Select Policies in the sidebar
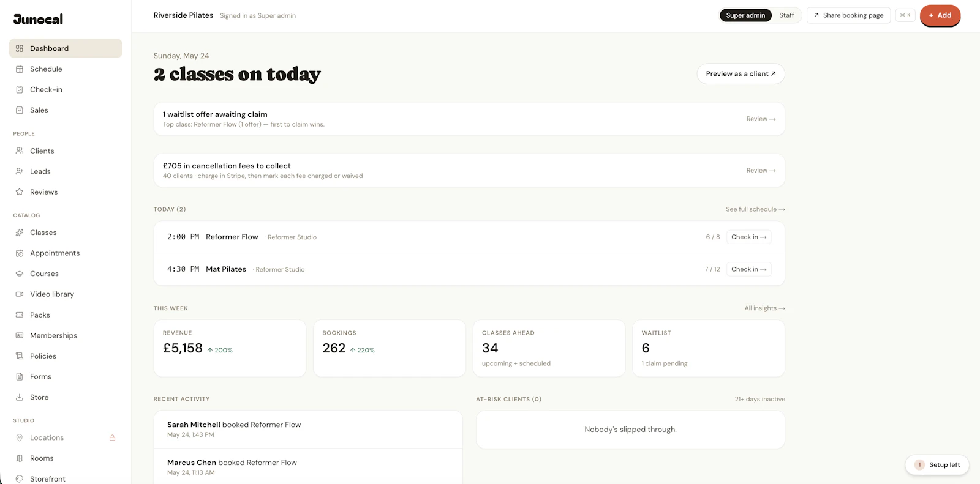Viewport: 980px width, 484px height. 66,356
